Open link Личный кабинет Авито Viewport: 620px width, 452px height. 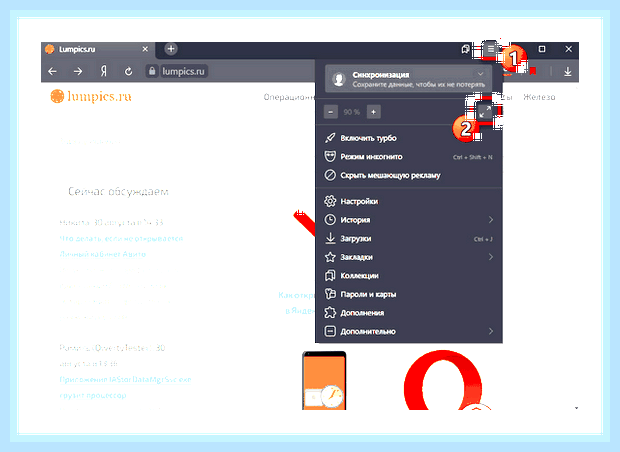click(102, 254)
